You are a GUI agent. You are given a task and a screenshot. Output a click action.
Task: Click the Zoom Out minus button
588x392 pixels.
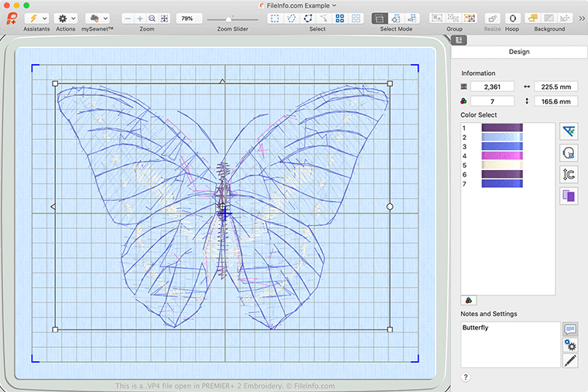click(128, 19)
